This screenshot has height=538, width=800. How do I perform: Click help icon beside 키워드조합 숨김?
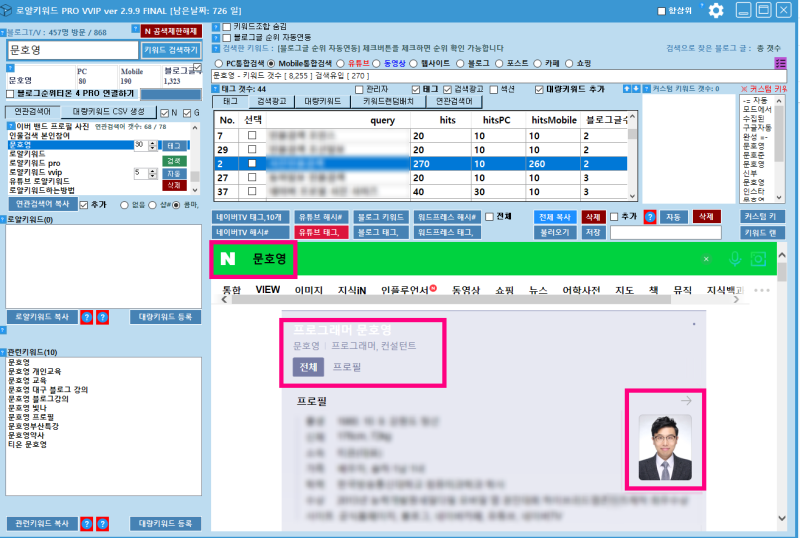coord(216,27)
